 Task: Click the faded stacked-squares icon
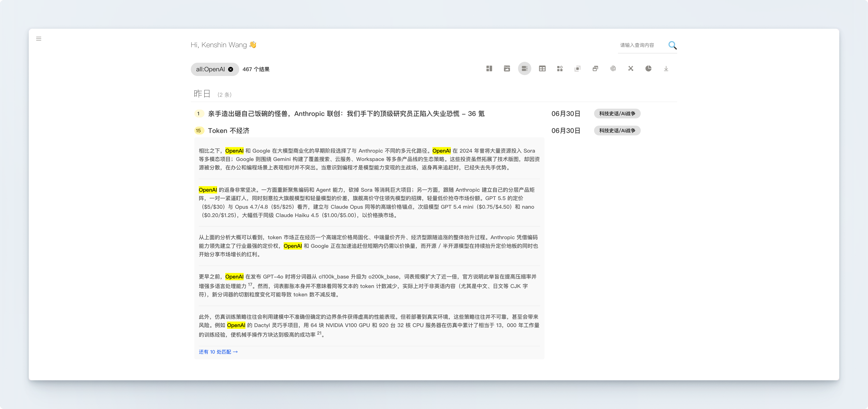point(577,69)
